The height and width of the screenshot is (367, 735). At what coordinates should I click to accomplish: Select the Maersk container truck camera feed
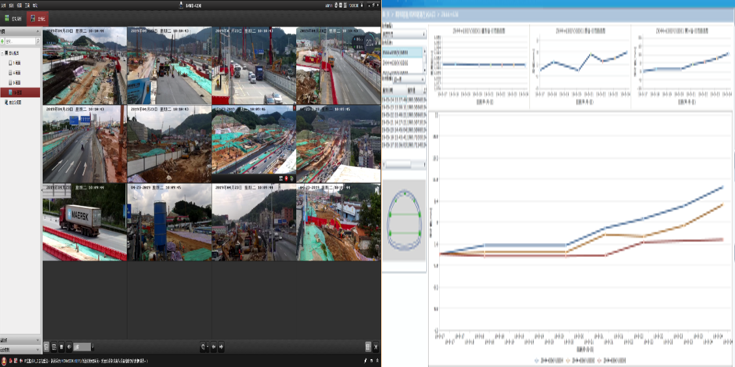pyautogui.click(x=85, y=222)
